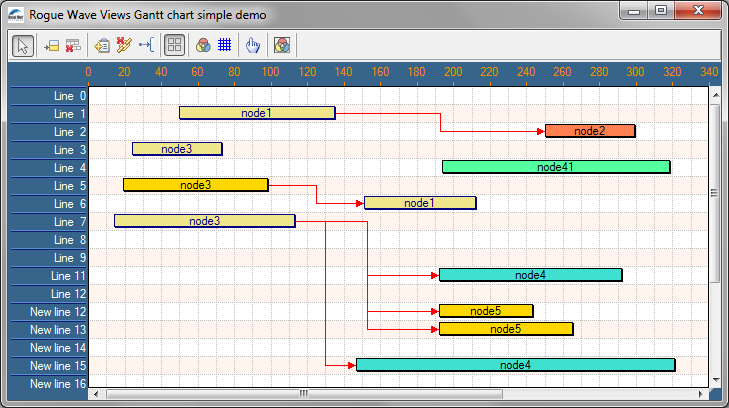Click the horizontal scrollbar right arrow

[701, 394]
